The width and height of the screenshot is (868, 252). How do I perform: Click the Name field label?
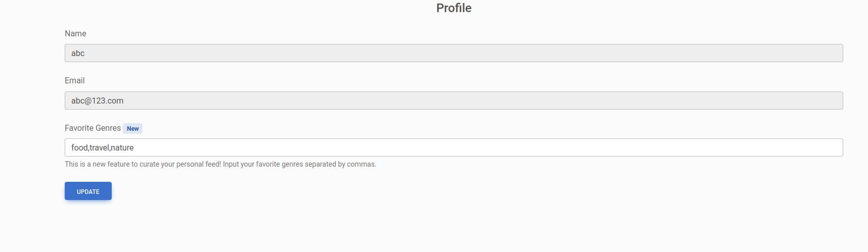coord(75,33)
